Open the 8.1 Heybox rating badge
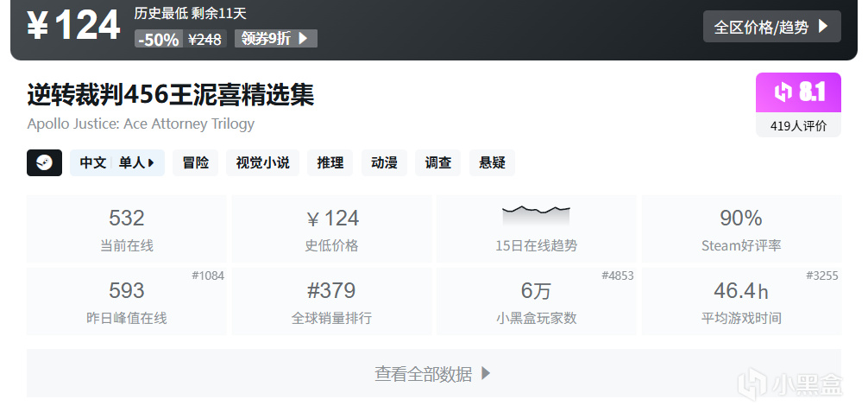Viewport: 868px width, 412px height. pyautogui.click(x=798, y=92)
